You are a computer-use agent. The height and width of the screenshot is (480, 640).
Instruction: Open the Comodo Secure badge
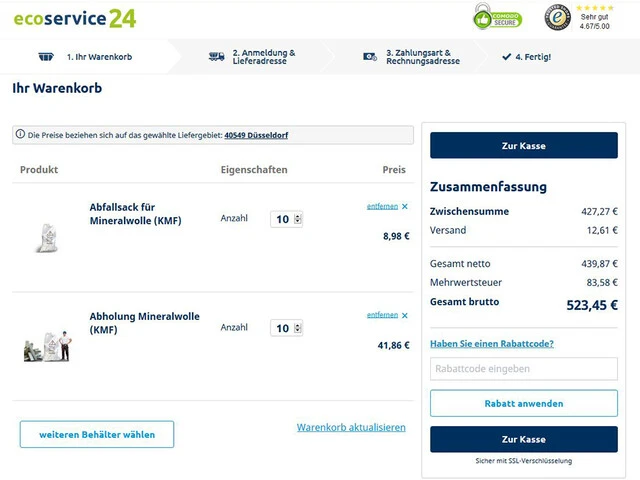tap(498, 17)
